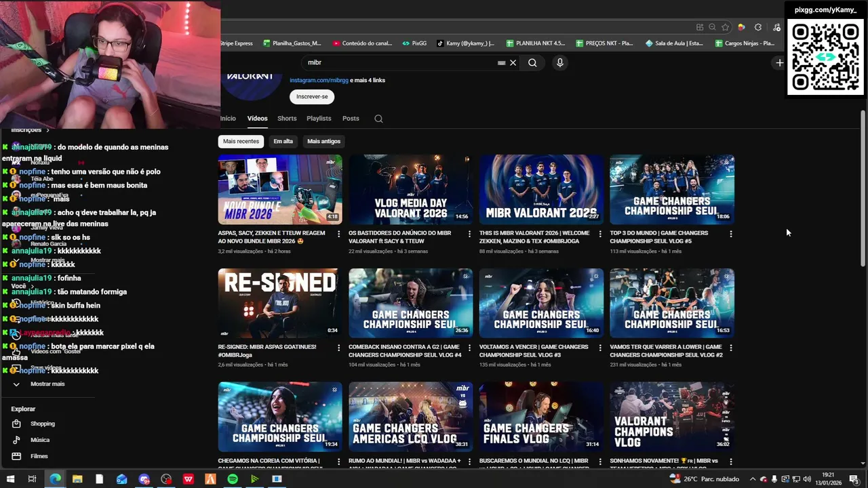Open the video options menu for RE-SIGNED: MIBR ASPAS
Viewport: 868px width, 488px height.
click(x=339, y=348)
